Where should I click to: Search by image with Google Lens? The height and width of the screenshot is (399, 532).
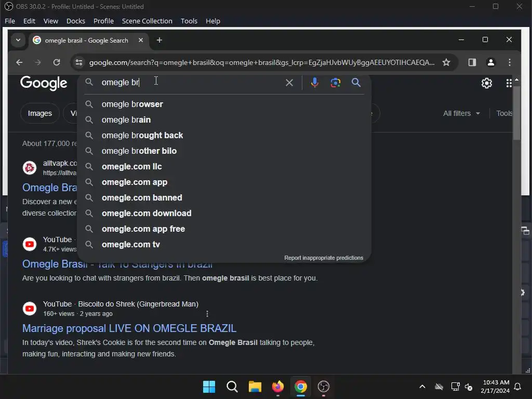pos(335,83)
